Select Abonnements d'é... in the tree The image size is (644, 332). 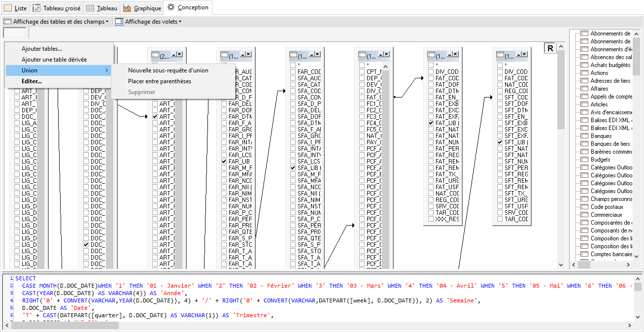point(611,49)
